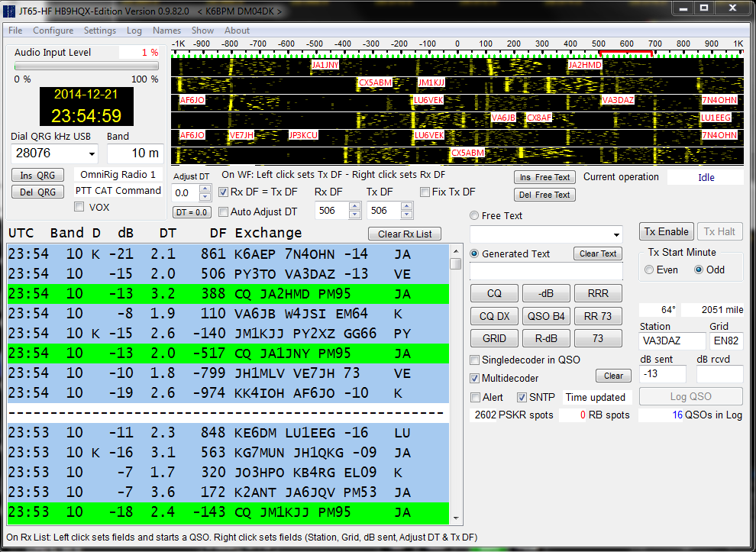Click the 73 message button
756x552 pixels.
(598, 338)
